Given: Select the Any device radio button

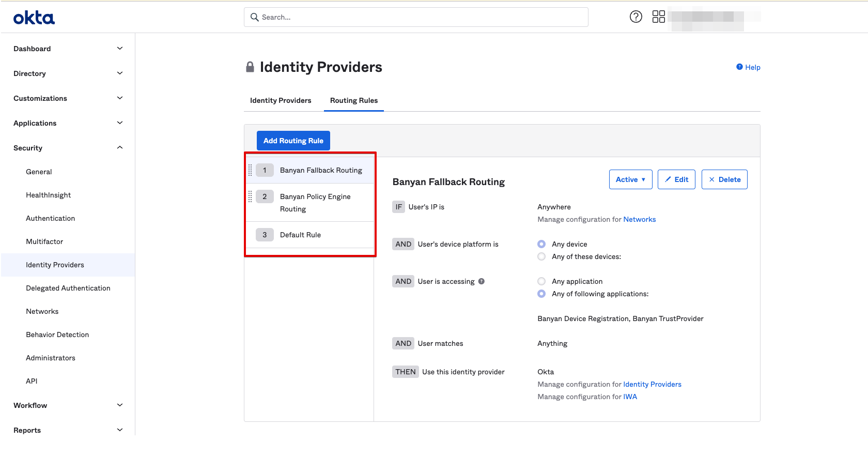Looking at the screenshot, I should [x=541, y=244].
